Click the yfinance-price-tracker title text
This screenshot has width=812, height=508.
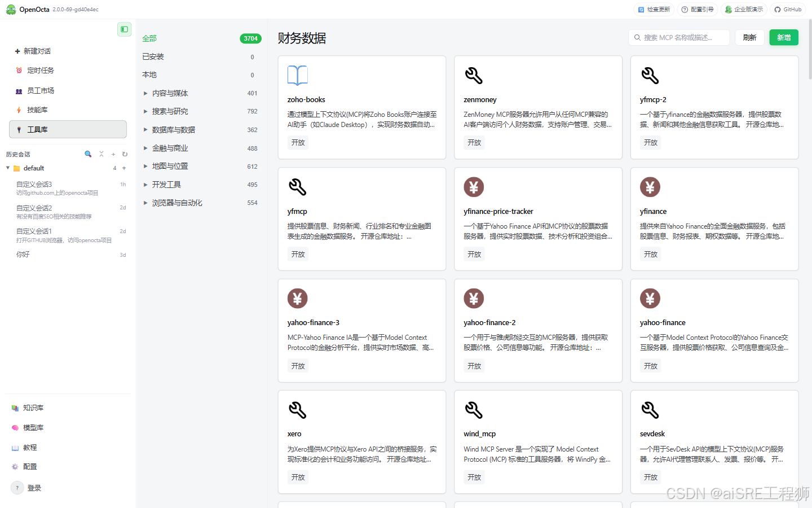[498, 211]
